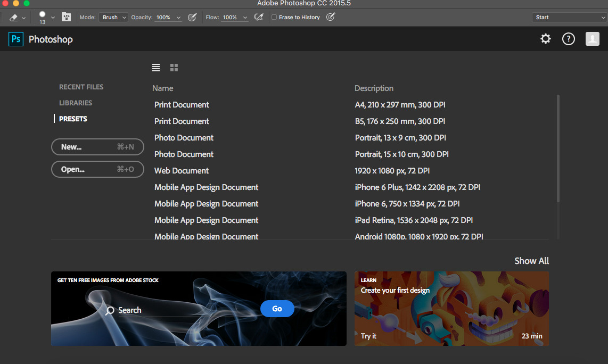608x364 pixels.
Task: Switch to list view icon
Action: [156, 68]
